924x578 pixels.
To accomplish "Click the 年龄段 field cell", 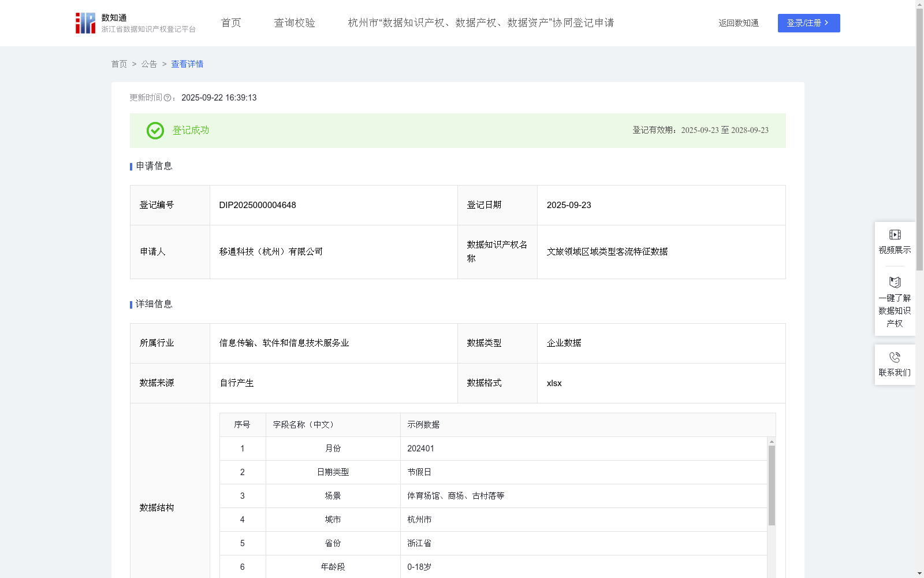I will (x=333, y=567).
